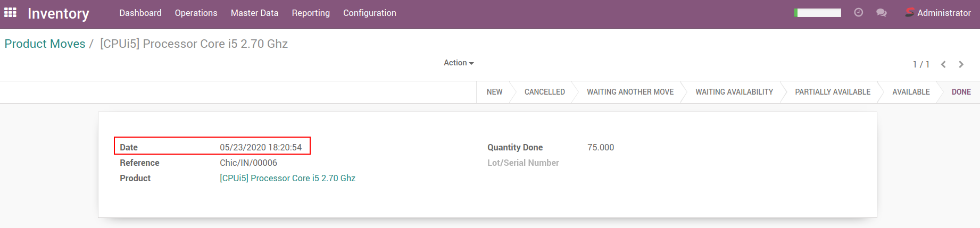980x228 pixels.
Task: Click the clock activities icon
Action: [x=858, y=13]
